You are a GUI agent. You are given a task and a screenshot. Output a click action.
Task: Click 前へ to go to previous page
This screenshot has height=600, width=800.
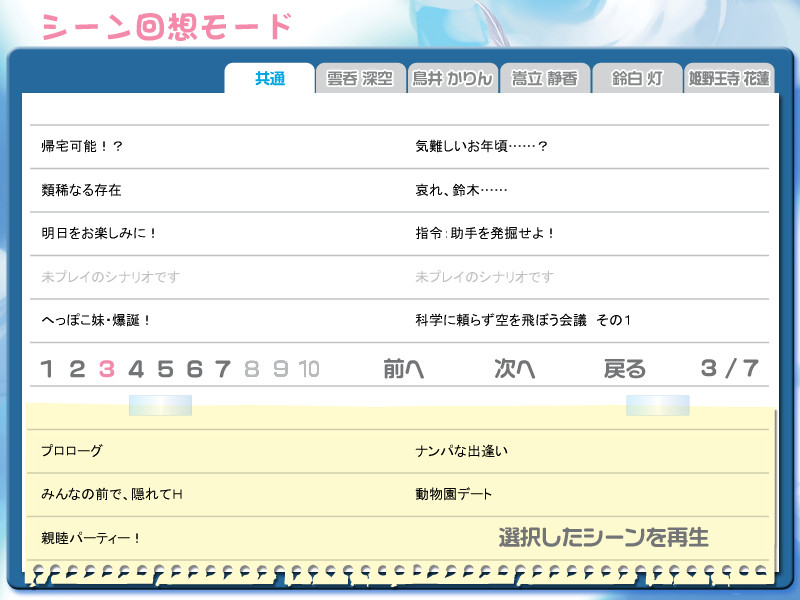pyautogui.click(x=404, y=369)
